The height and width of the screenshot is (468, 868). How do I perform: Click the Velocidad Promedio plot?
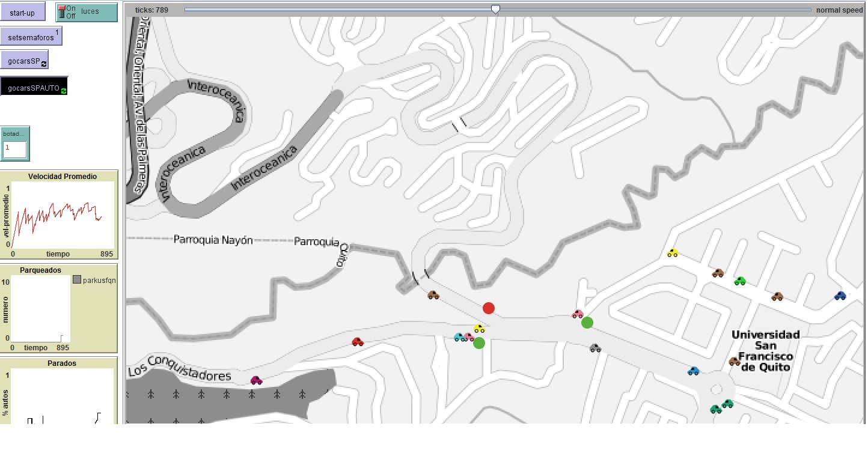63,214
